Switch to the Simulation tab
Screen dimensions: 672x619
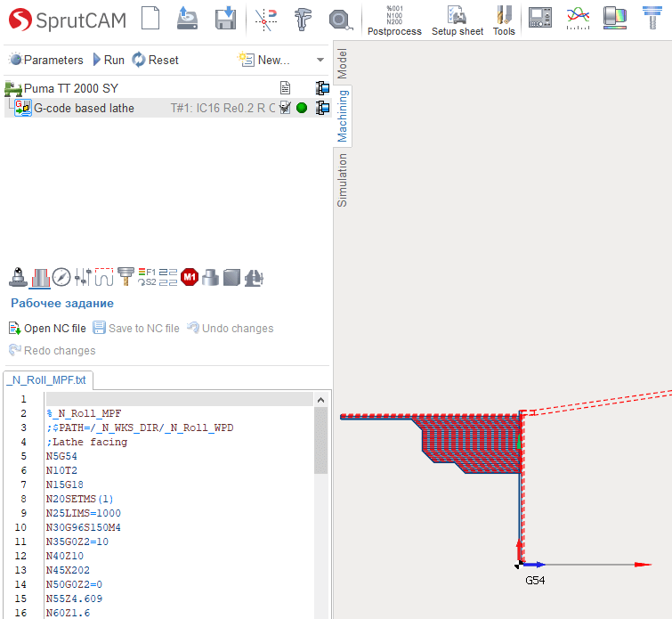(342, 180)
